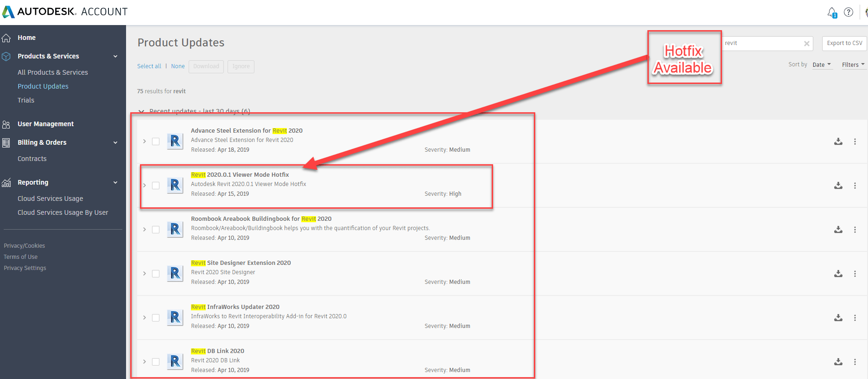Collapse the Billing & Orders sidebar section
This screenshot has height=379, width=868.
[115, 143]
